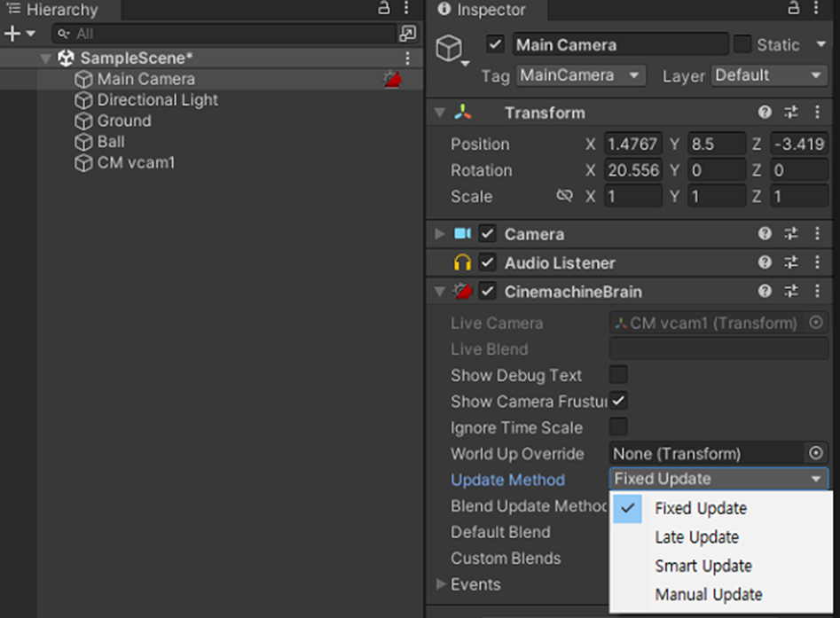
Task: Open Transform presets icon
Action: point(791,112)
